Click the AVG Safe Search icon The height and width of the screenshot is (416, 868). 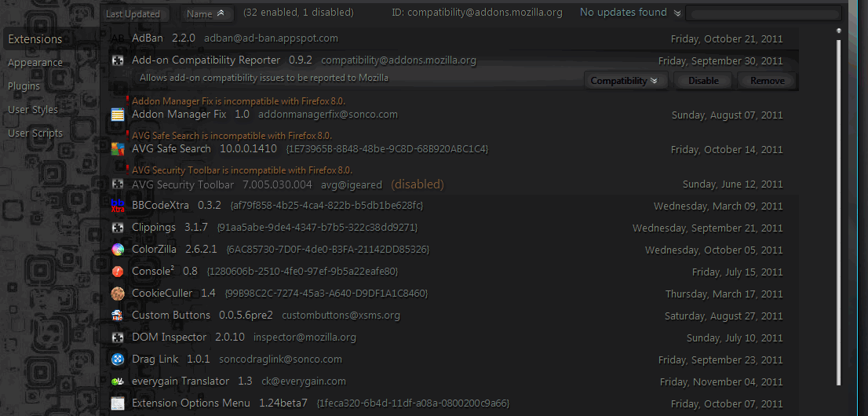(x=118, y=149)
